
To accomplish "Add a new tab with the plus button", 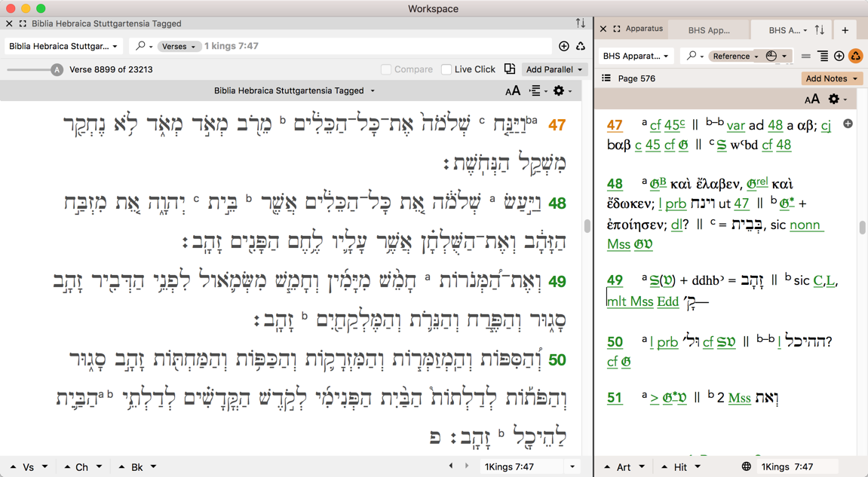I will pos(845,30).
